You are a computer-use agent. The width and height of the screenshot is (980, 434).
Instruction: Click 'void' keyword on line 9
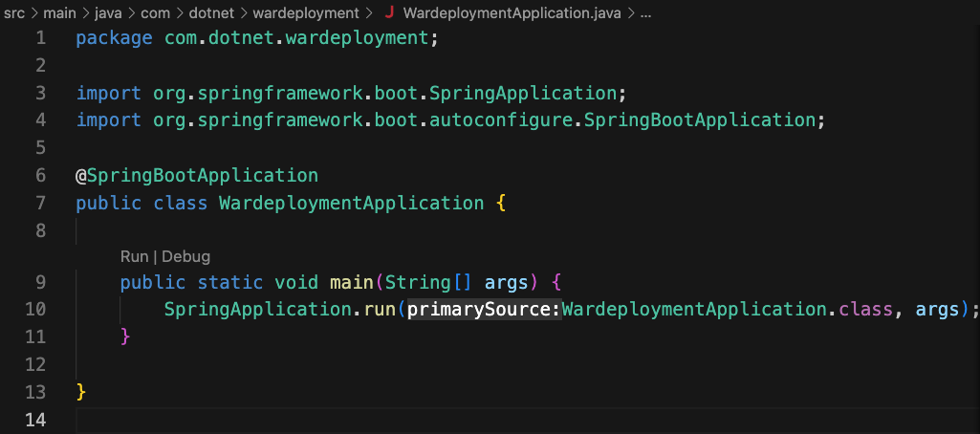point(296,282)
